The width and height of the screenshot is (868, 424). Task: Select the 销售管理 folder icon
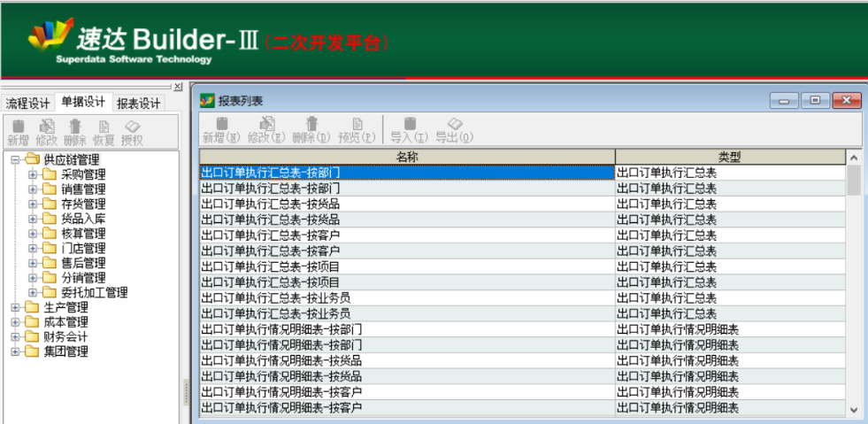pyautogui.click(x=50, y=189)
